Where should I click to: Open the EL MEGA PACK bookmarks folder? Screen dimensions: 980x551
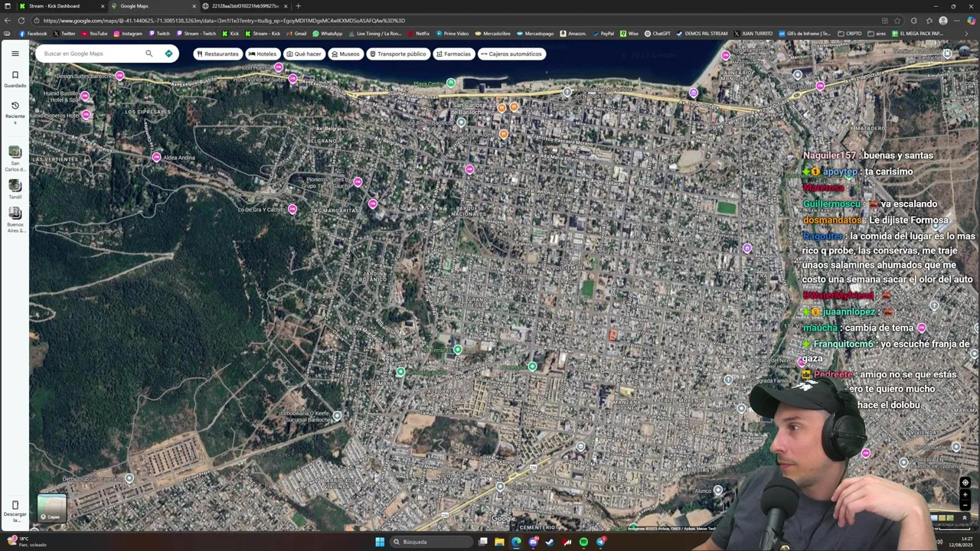point(918,34)
